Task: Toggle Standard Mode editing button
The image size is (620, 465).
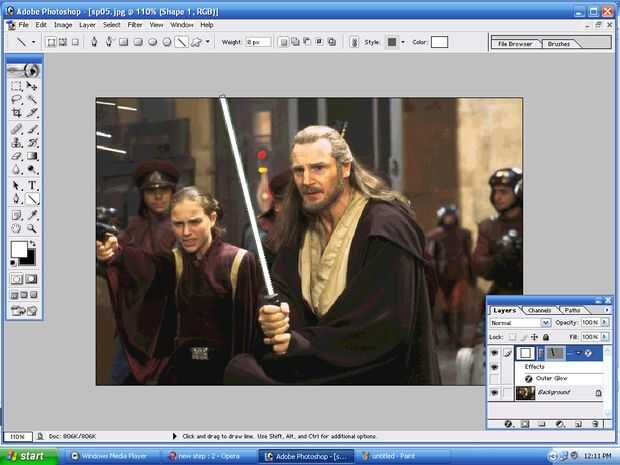Action: (x=17, y=279)
